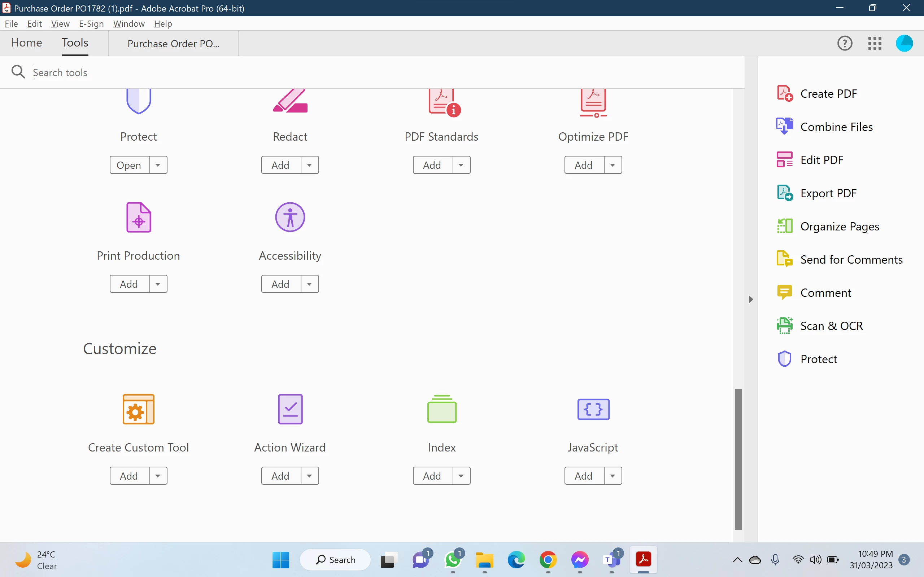The image size is (924, 577).
Task: Open the dropdown arrow beside JavaScript Add
Action: click(x=613, y=476)
